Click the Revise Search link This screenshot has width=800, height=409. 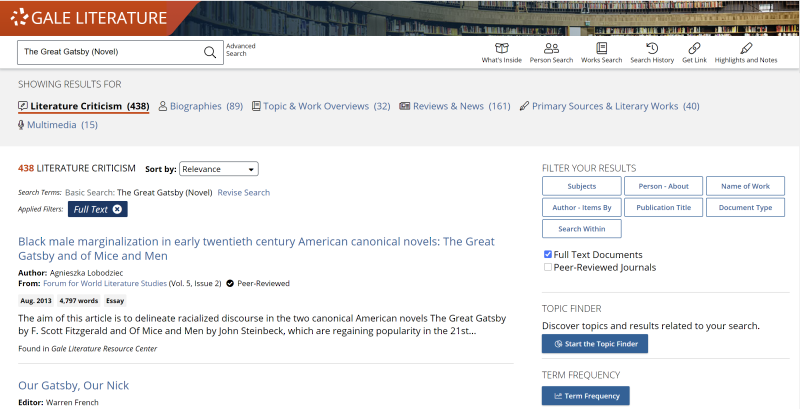pyautogui.click(x=243, y=193)
